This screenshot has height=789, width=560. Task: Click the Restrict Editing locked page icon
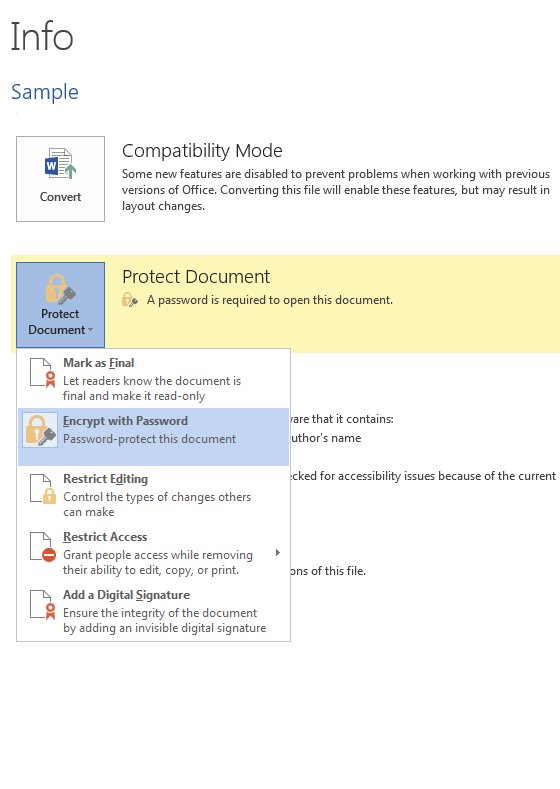click(x=42, y=489)
